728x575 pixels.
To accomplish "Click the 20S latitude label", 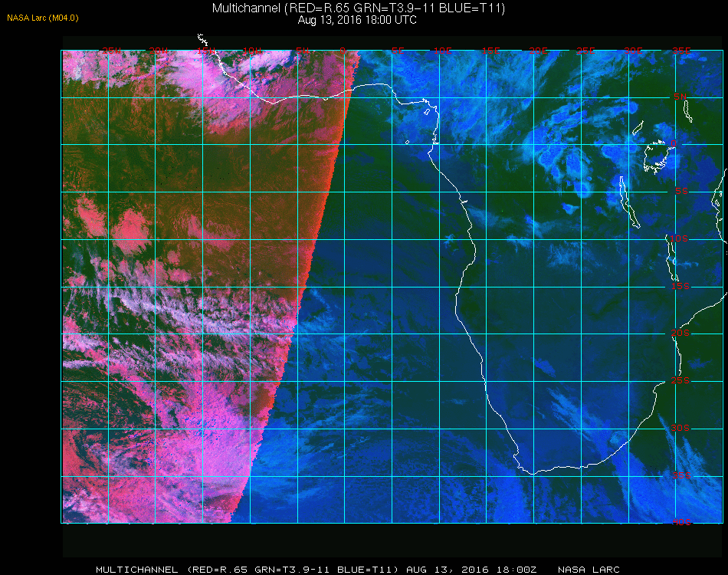I will point(680,333).
